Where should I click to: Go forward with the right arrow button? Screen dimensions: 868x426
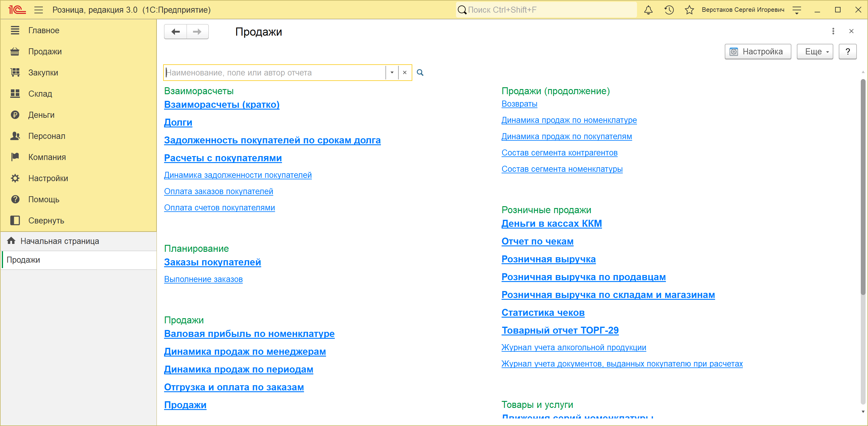[x=198, y=32]
